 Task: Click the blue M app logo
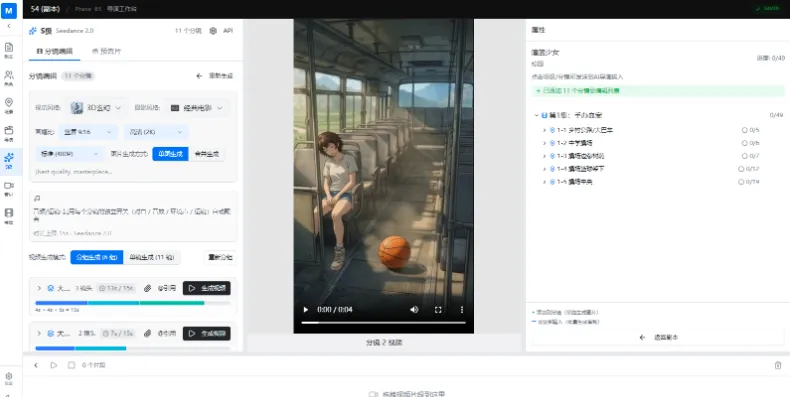(x=9, y=10)
